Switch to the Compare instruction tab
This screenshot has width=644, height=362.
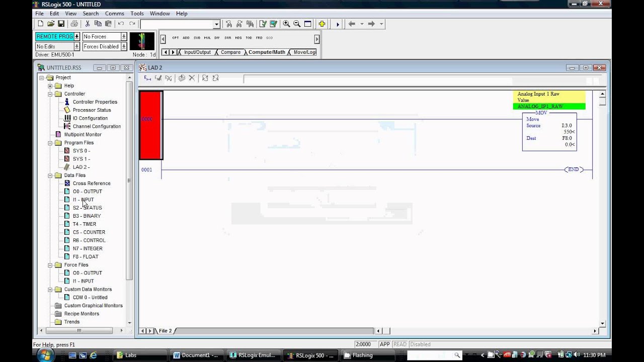pyautogui.click(x=230, y=52)
